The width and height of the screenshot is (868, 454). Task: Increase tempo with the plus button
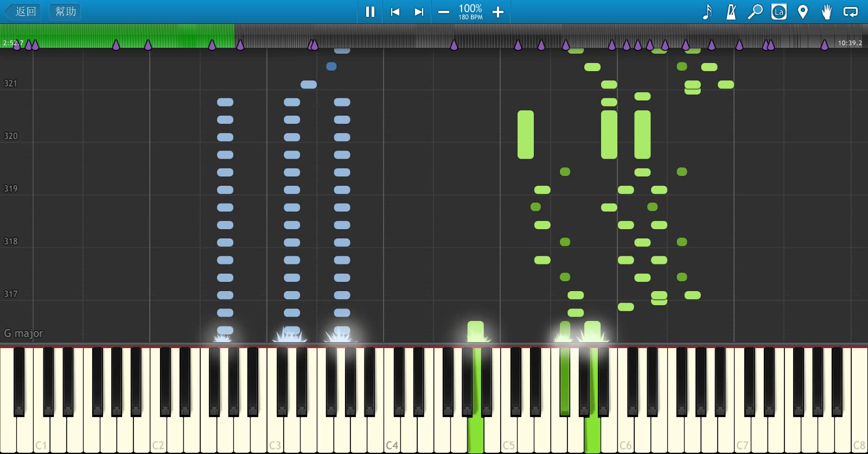(x=498, y=11)
